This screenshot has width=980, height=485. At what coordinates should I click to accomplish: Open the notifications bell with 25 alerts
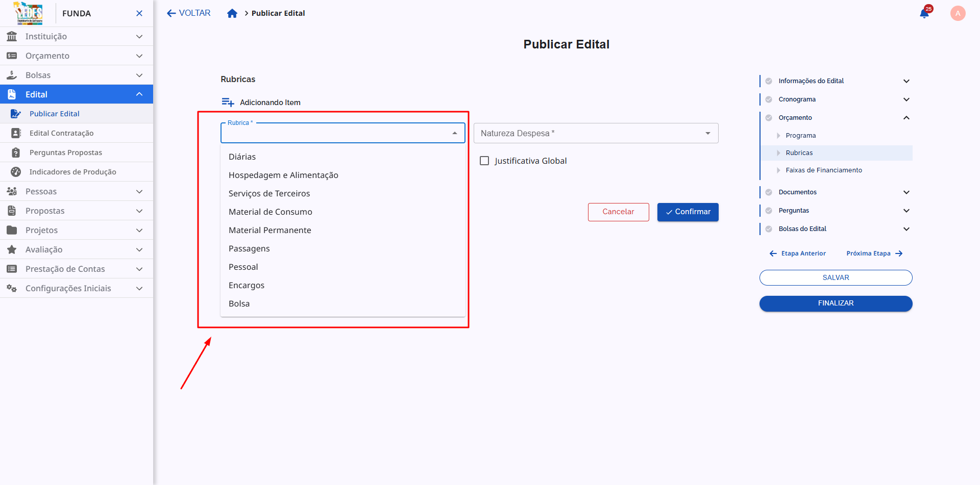click(924, 13)
